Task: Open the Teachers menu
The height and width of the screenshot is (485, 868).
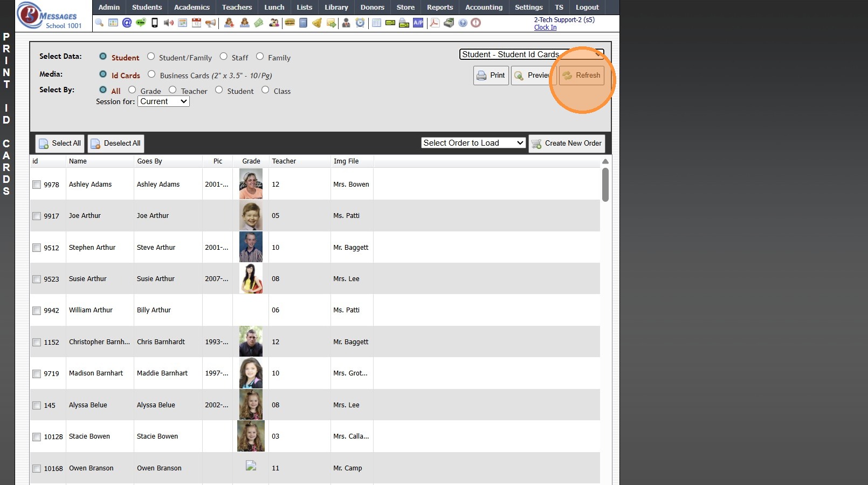Action: tap(237, 7)
